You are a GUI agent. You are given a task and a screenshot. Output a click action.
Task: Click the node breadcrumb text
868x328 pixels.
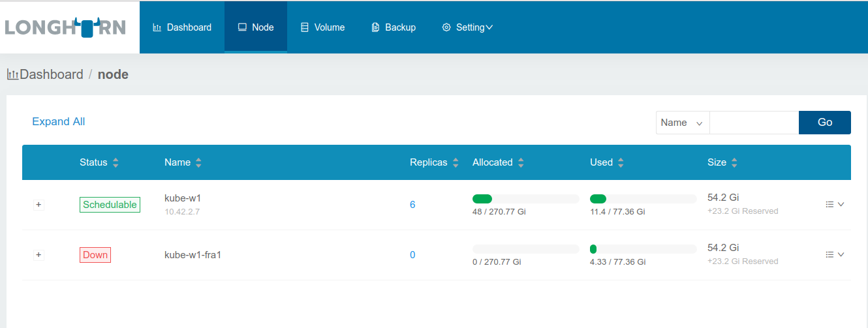[113, 74]
